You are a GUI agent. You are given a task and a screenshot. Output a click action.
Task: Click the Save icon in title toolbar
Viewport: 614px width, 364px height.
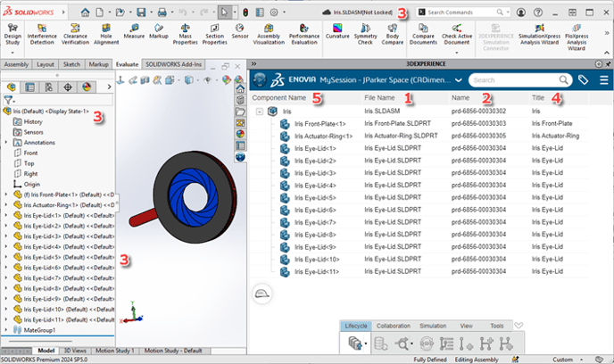141,12
